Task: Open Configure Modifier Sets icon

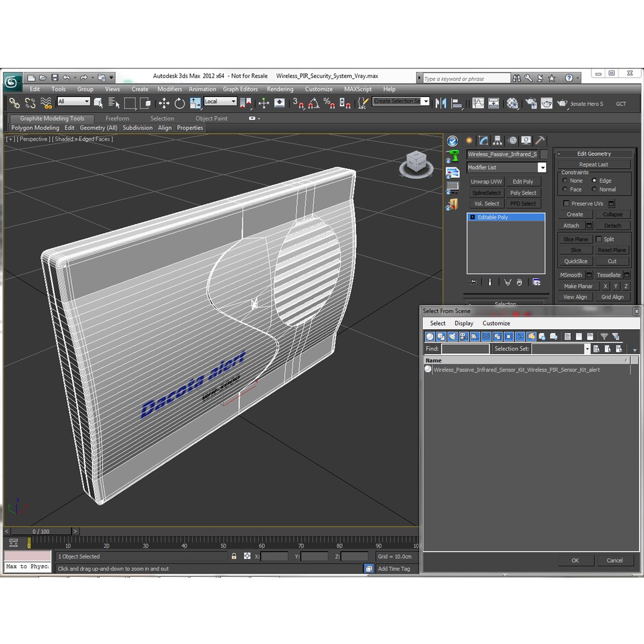Action: point(537,281)
